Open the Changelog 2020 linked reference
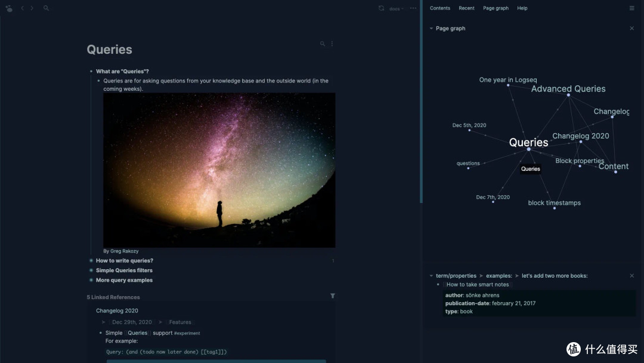Viewport: 644px width, 363px height. point(117,311)
